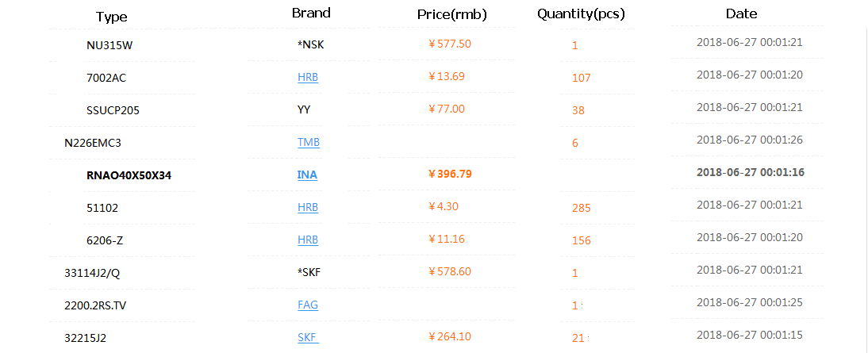Screen dimensions: 868x353
Task: Click the 33114J2/Q type entry
Action: pyautogui.click(x=92, y=273)
